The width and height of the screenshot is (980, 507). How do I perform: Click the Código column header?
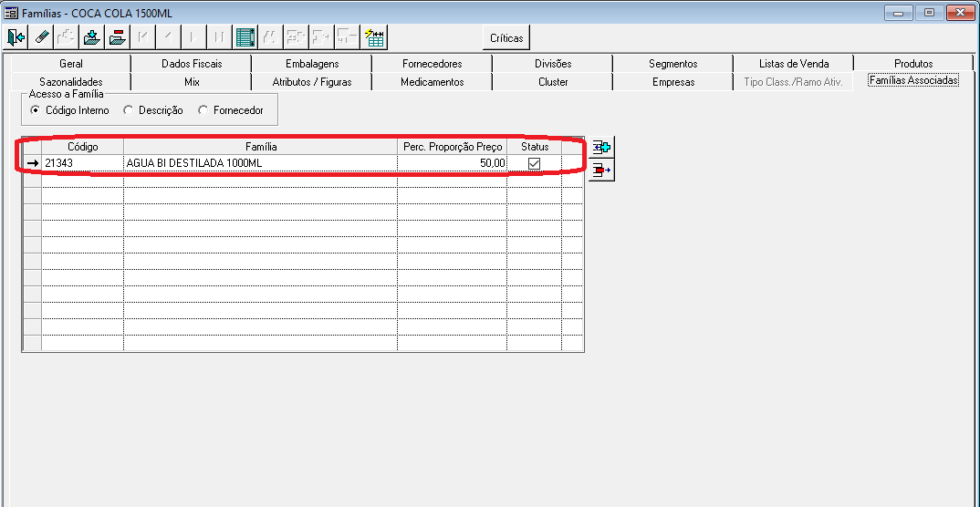tap(82, 147)
